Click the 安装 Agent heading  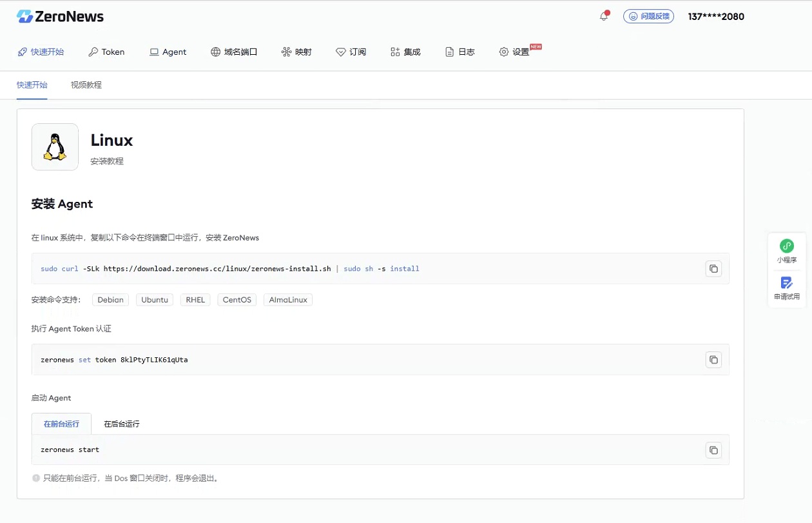62,204
